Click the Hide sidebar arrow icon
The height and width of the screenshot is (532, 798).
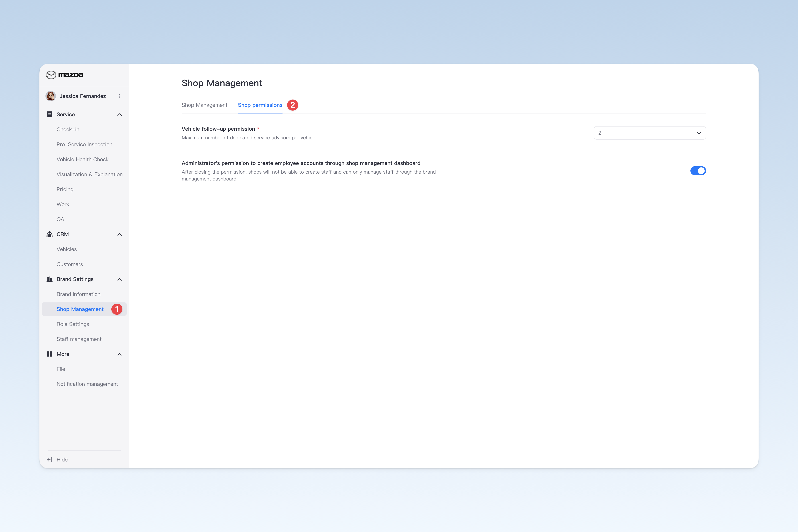click(49, 459)
